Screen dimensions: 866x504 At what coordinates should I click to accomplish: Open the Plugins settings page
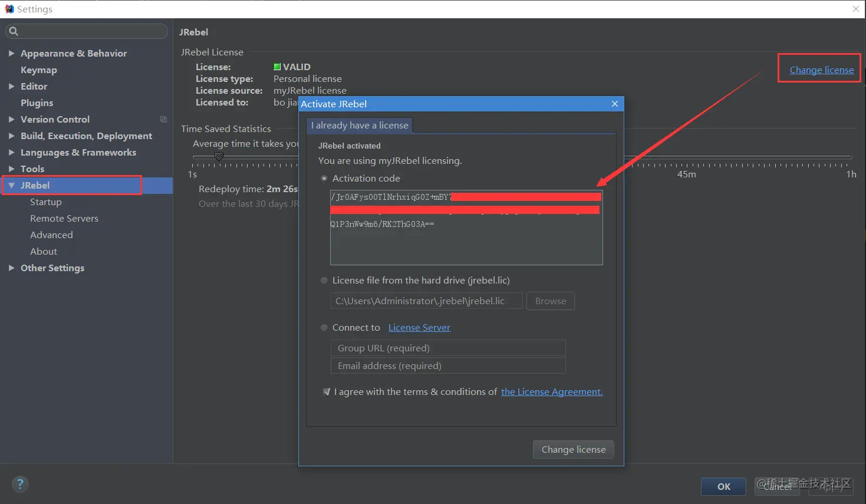pyautogui.click(x=37, y=103)
